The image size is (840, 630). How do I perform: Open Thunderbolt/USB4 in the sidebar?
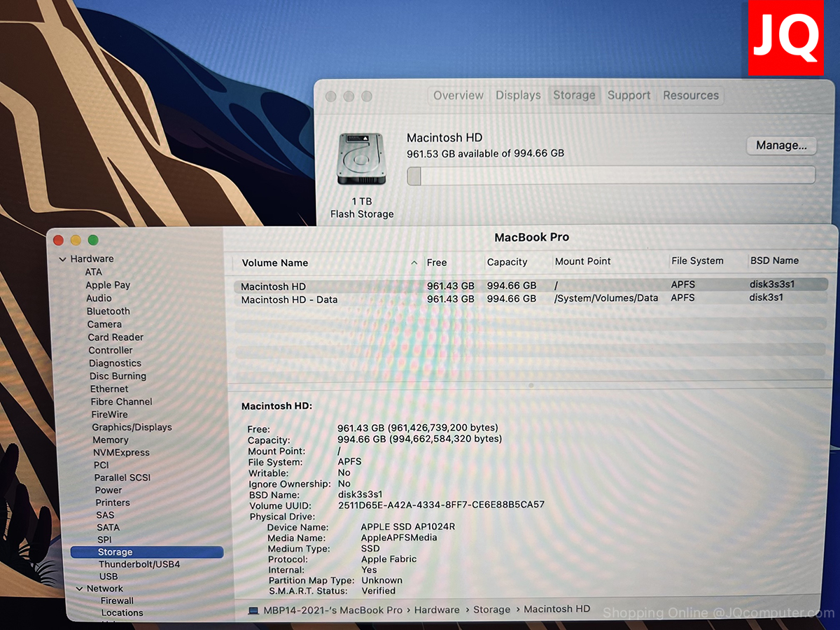139,564
